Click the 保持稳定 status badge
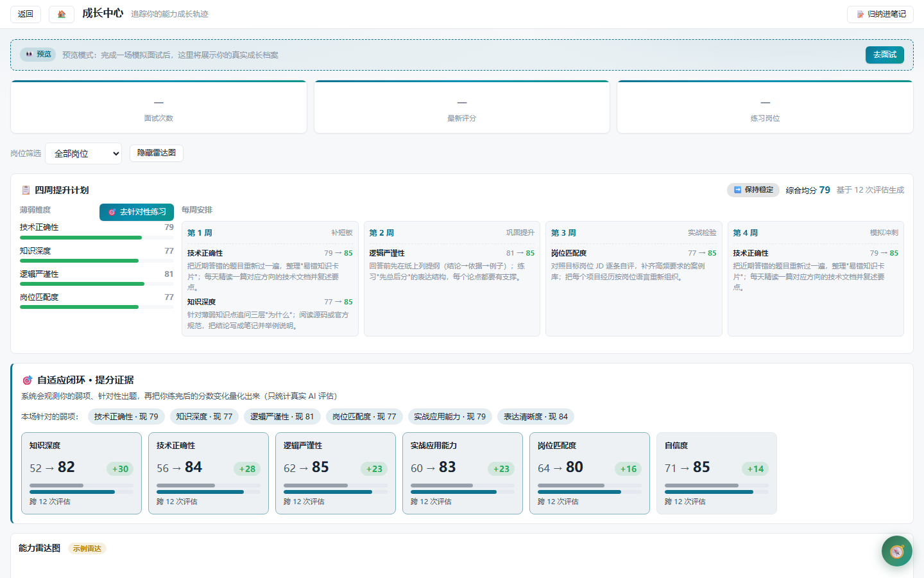The image size is (924, 578). coord(753,190)
